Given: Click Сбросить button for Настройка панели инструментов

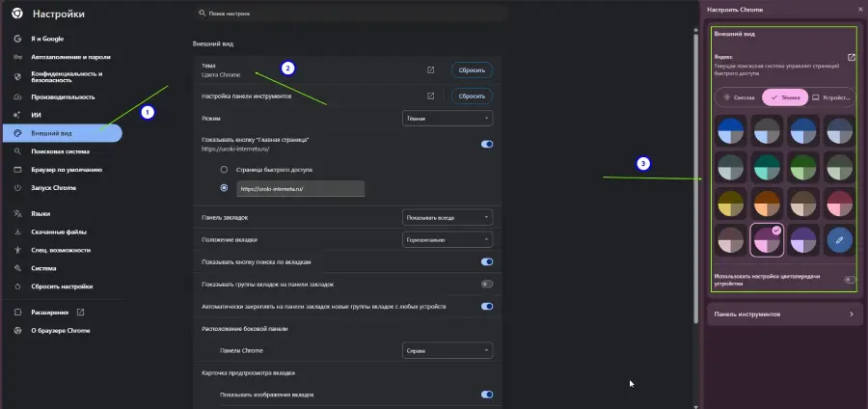Looking at the screenshot, I should coord(473,95).
